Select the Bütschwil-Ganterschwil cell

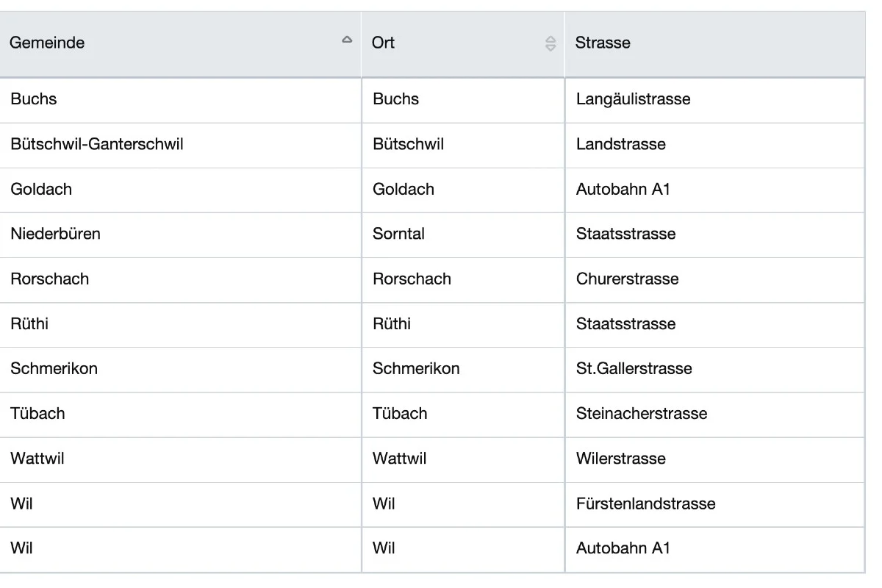tap(180, 145)
